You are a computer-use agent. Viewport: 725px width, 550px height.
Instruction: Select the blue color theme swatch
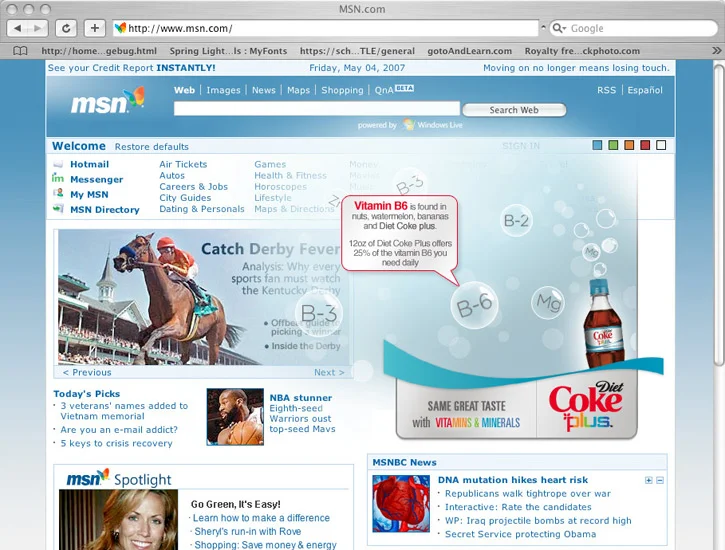597,145
